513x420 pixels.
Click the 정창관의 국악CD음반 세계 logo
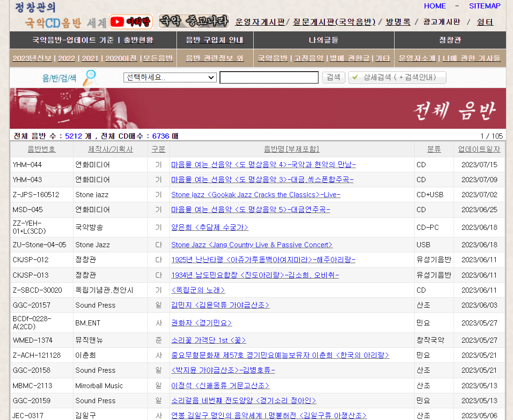(x=61, y=15)
